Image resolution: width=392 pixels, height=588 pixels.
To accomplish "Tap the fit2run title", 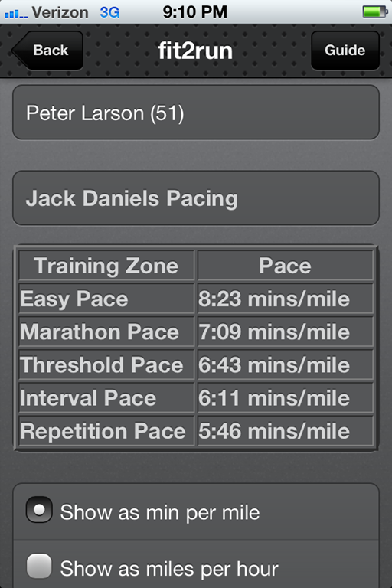I will coord(195,51).
